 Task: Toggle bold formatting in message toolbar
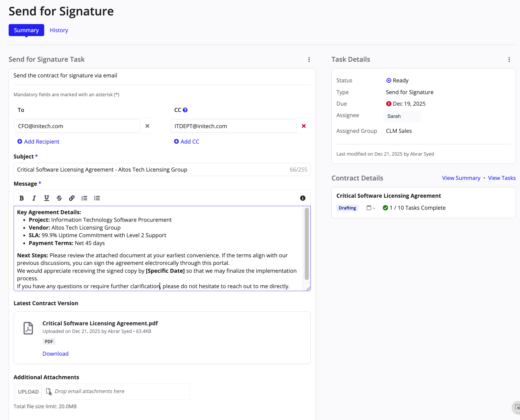click(22, 198)
